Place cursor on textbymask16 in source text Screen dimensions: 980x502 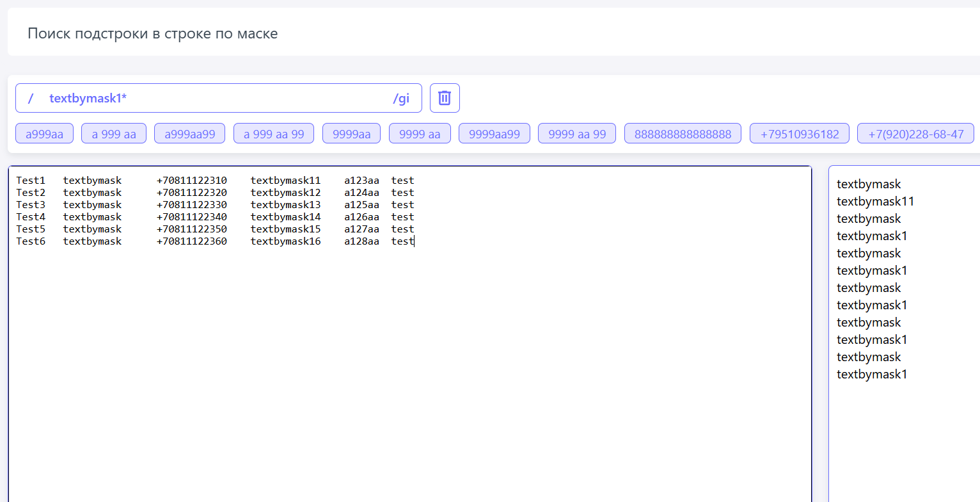tap(285, 241)
